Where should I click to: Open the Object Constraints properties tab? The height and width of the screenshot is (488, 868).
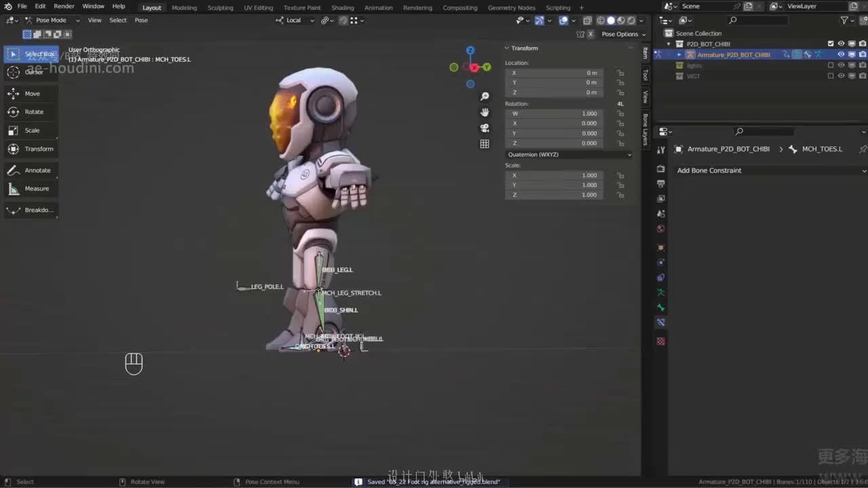(x=661, y=277)
